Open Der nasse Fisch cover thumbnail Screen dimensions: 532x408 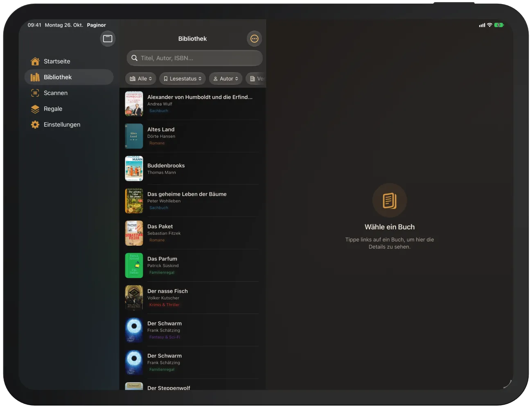[x=134, y=298]
